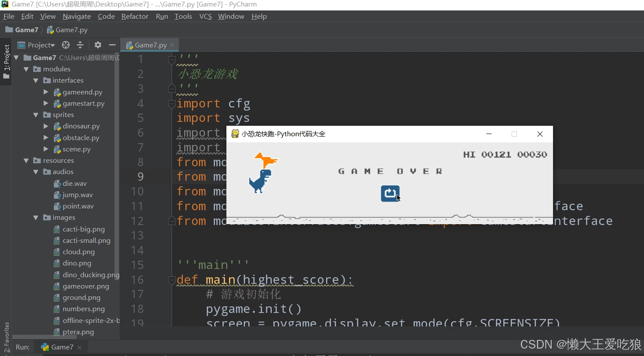
Task: Click the project tree vertical scrollbar
Action: pyautogui.click(x=117, y=165)
